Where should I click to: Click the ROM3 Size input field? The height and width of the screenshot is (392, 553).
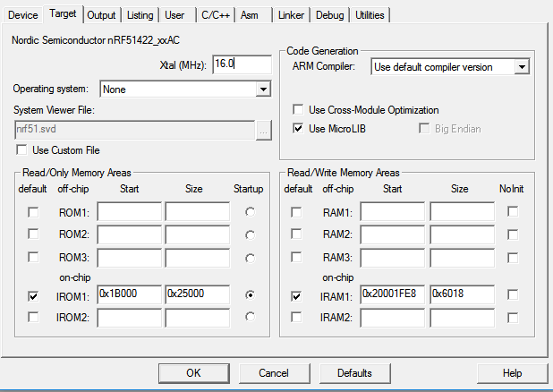(197, 258)
